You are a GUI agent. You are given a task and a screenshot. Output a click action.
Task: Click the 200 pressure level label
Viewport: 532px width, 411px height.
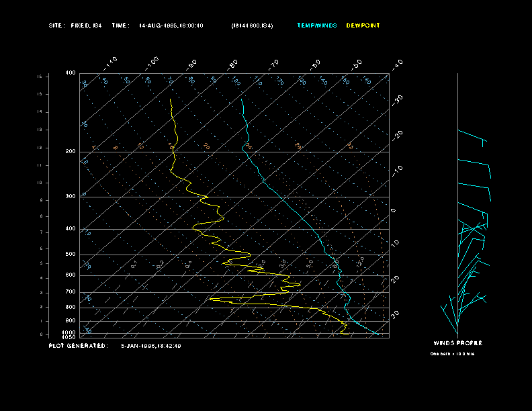(71, 151)
